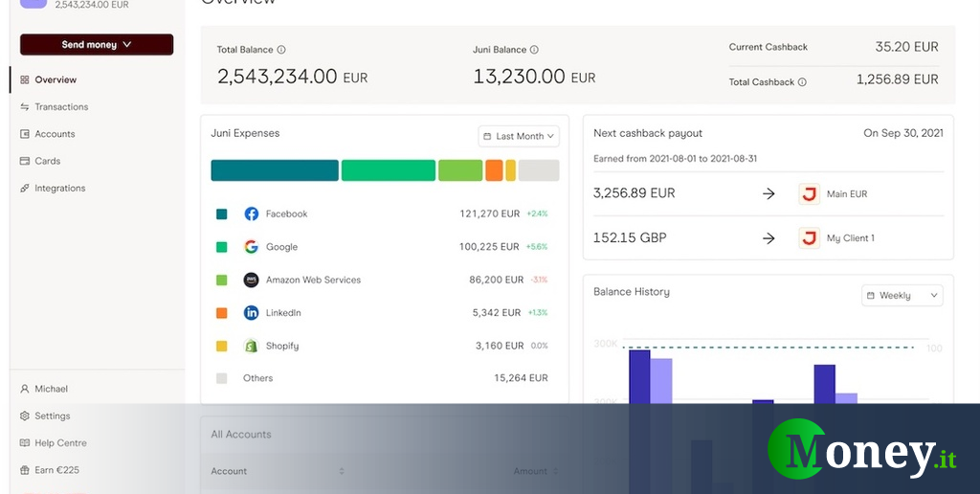Click the Settings gear icon
980x494 pixels.
tap(24, 415)
